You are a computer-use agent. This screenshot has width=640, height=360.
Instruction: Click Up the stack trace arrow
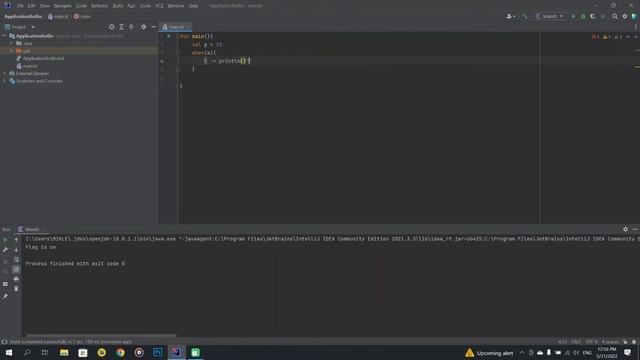pyautogui.click(x=16, y=240)
